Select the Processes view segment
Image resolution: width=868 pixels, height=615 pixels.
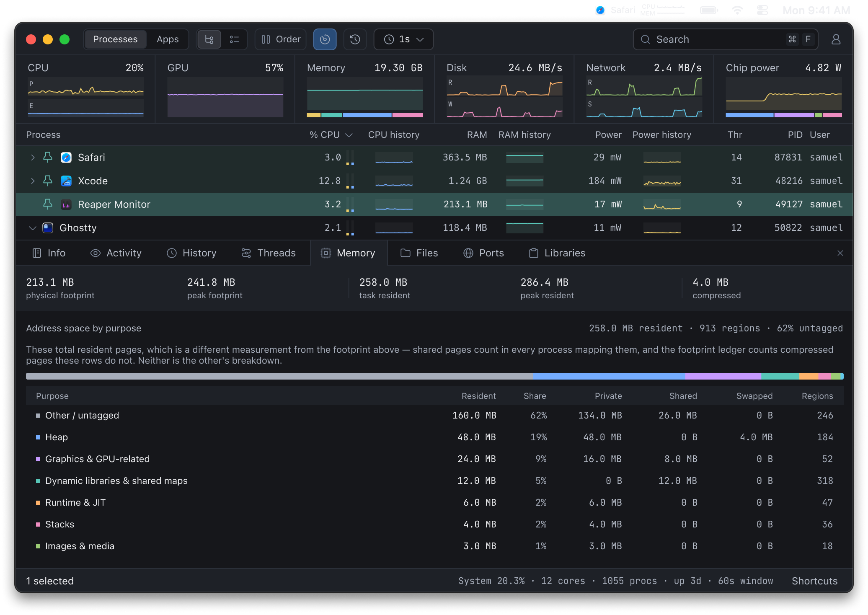pos(115,39)
